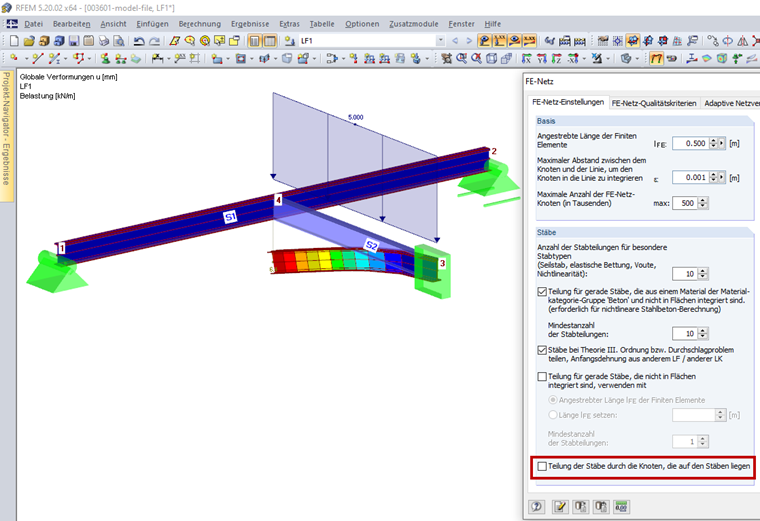Screen dimensions: 760x521
Task: Click the Print icon
Action: [x=104, y=41]
